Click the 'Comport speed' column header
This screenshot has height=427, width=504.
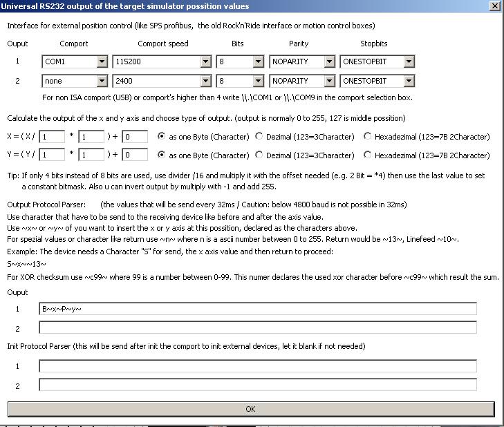pyautogui.click(x=163, y=44)
